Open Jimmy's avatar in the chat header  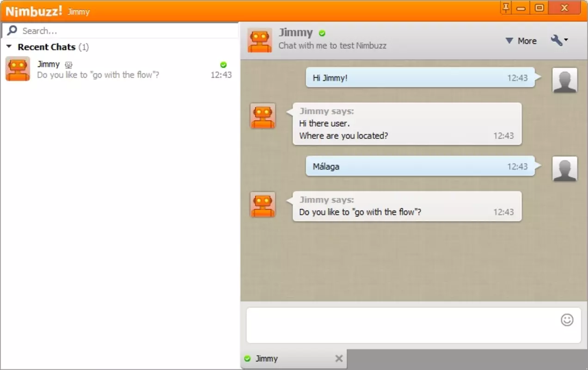click(x=259, y=40)
